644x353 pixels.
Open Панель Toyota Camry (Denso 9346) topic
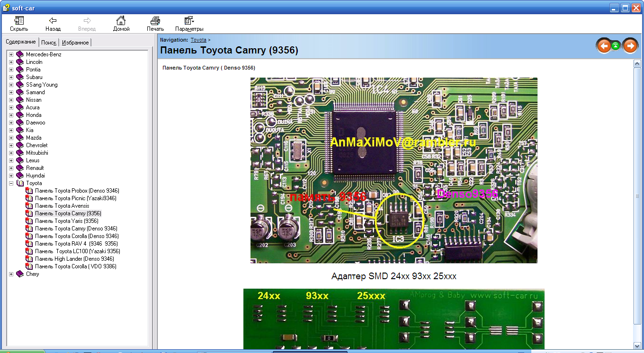click(76, 229)
